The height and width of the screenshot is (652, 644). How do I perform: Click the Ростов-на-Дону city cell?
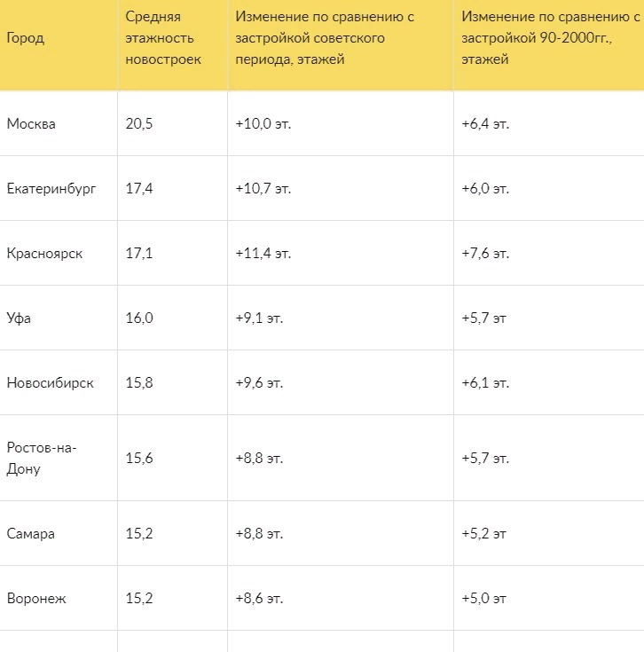(x=42, y=459)
